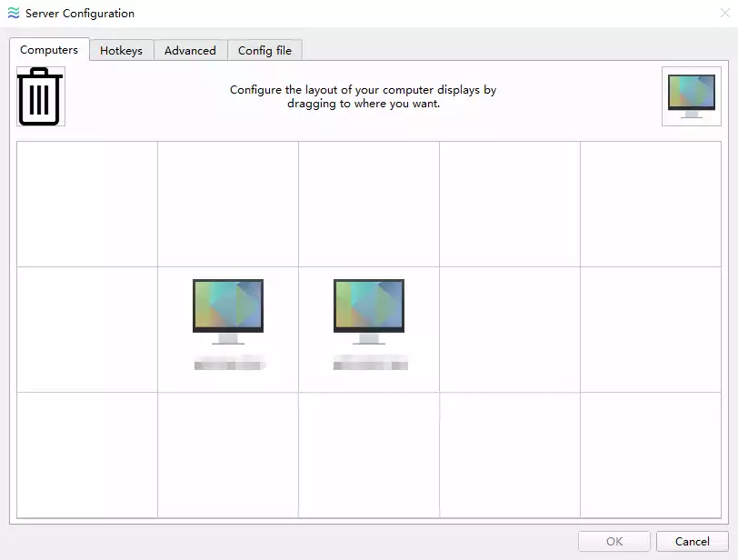738x560 pixels.
Task: Switch to the Computers tab
Action: coord(49,50)
